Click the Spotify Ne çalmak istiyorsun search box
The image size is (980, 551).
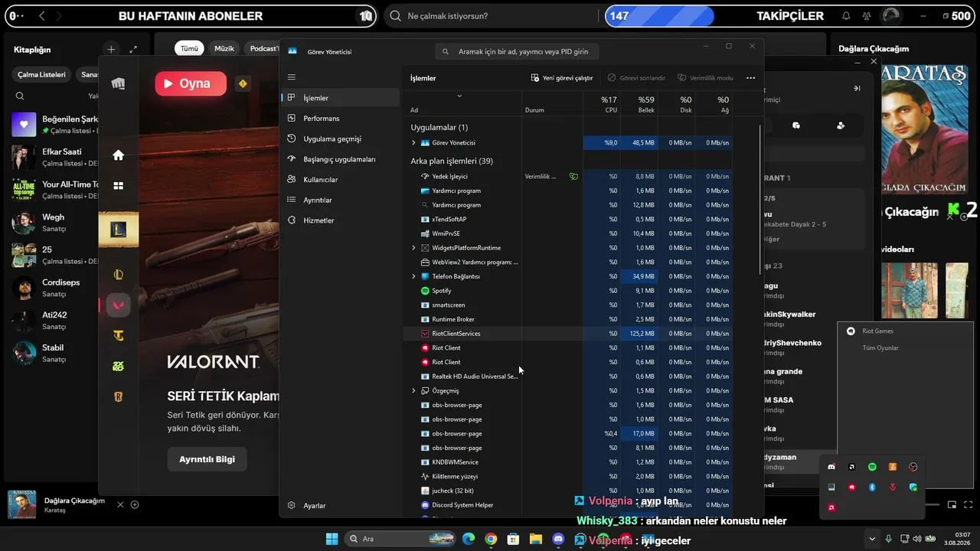tap(492, 16)
